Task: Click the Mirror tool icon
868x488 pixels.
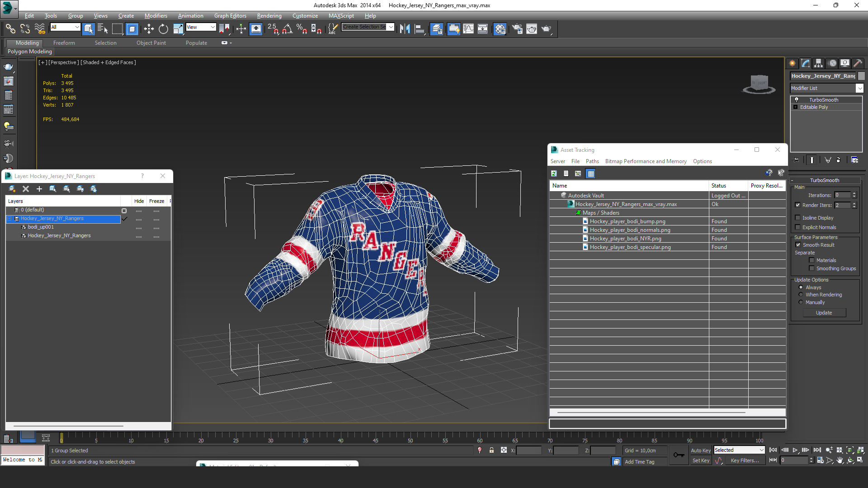Action: click(x=405, y=29)
